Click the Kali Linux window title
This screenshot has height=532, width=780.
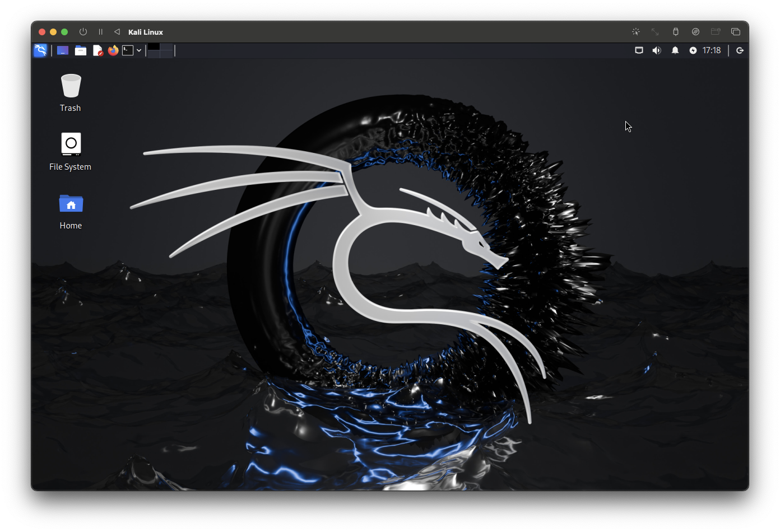point(145,32)
